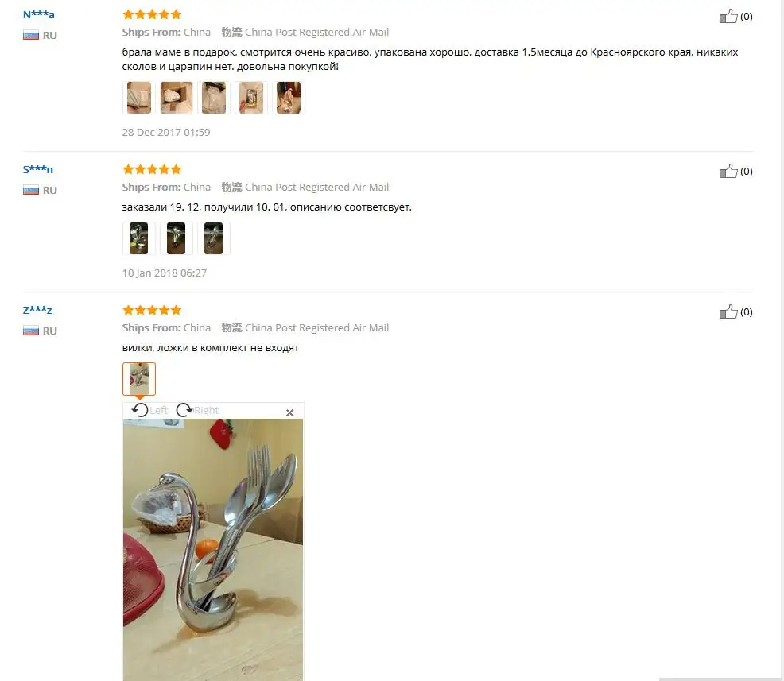Click the enlarged swan holder photo
This screenshot has height=681, width=784.
coord(213,550)
